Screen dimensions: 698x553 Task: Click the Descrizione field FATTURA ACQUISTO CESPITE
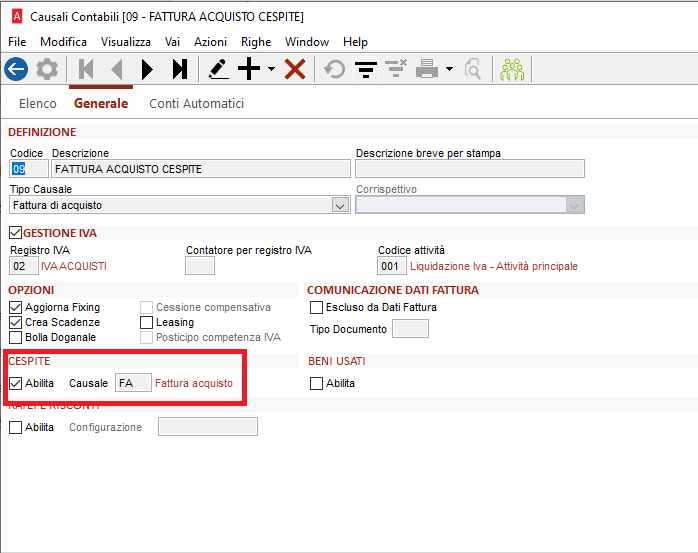click(x=201, y=169)
